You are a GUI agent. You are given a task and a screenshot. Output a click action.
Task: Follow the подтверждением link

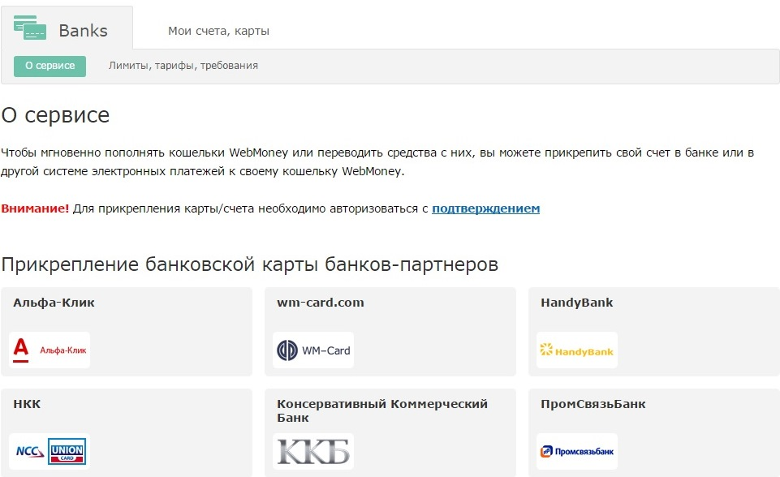tap(486, 208)
